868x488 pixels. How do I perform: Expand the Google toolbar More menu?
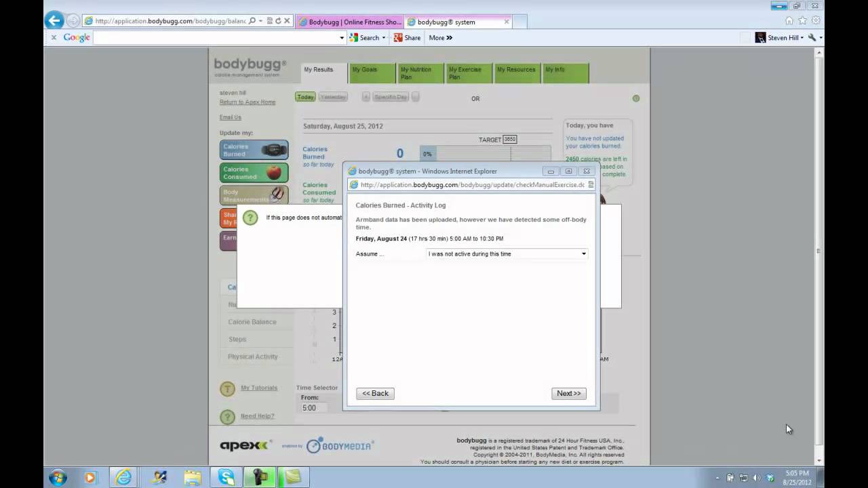[440, 38]
